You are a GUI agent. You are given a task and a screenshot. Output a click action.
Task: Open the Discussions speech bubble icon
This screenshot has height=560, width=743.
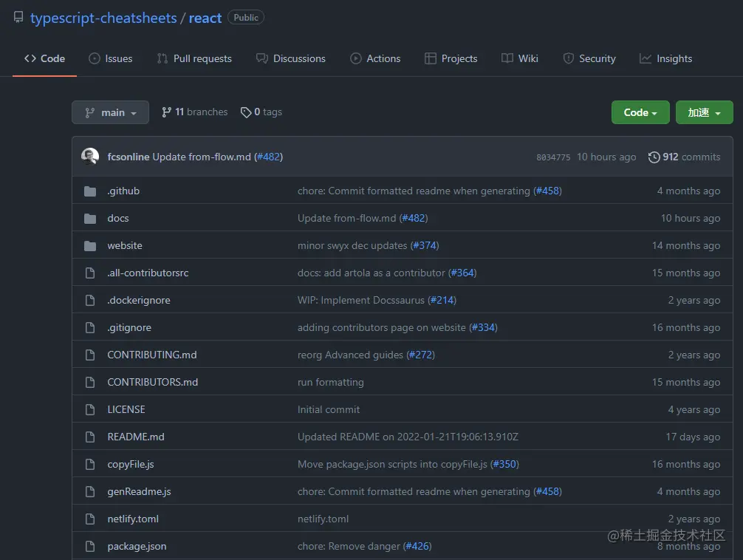tap(260, 58)
